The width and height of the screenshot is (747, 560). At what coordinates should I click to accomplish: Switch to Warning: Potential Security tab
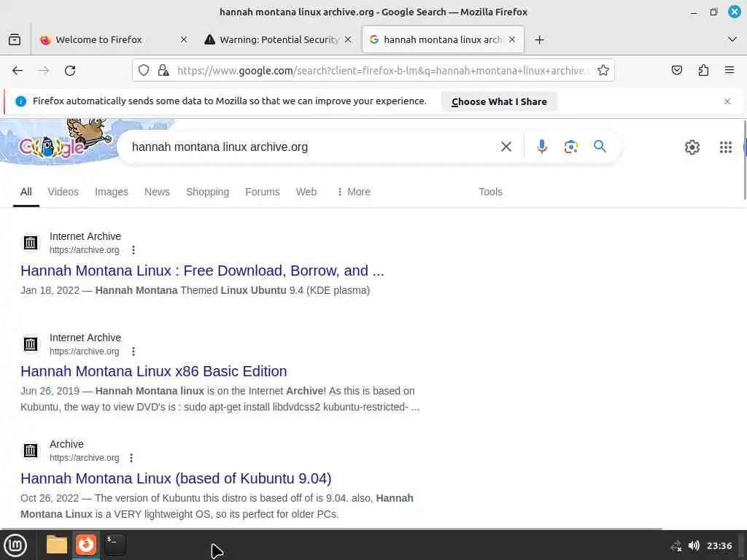(278, 39)
